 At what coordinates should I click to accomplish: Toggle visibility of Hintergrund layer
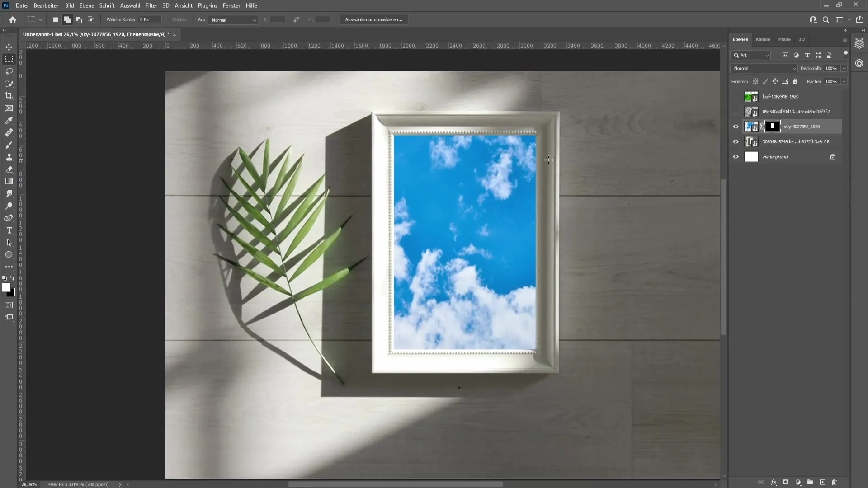(736, 157)
